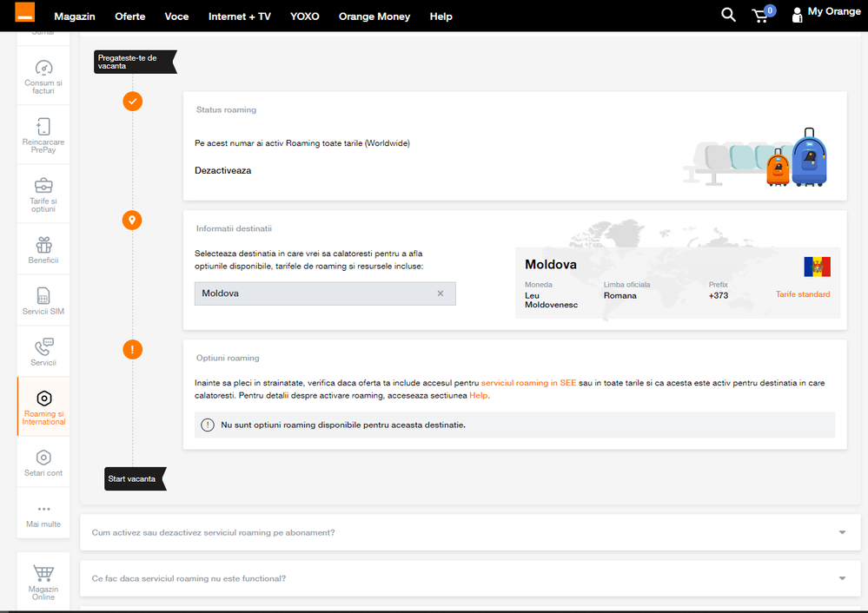Open Magazin Online sidebar cart

[x=43, y=581]
